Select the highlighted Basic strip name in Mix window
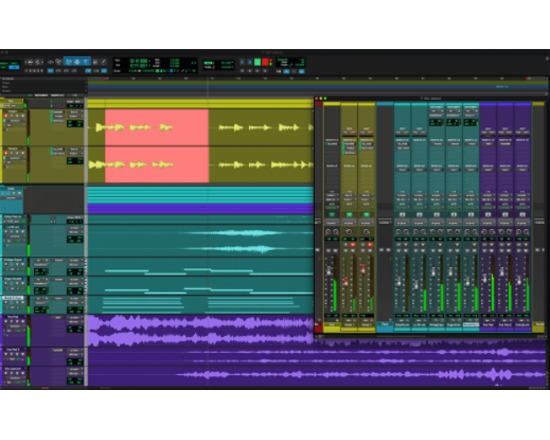The height and width of the screenshot is (440, 550). pyautogui.click(x=471, y=325)
